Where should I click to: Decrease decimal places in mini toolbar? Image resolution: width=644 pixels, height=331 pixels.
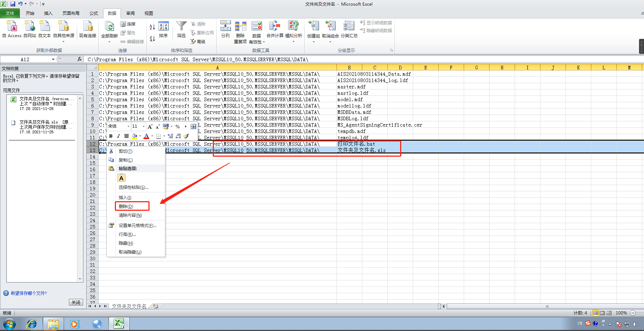pyautogui.click(x=178, y=136)
